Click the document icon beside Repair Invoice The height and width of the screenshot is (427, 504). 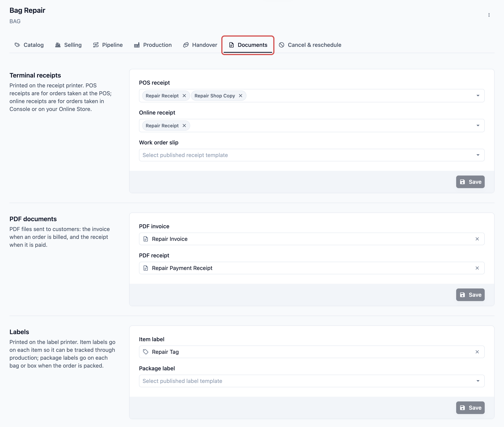tap(145, 239)
